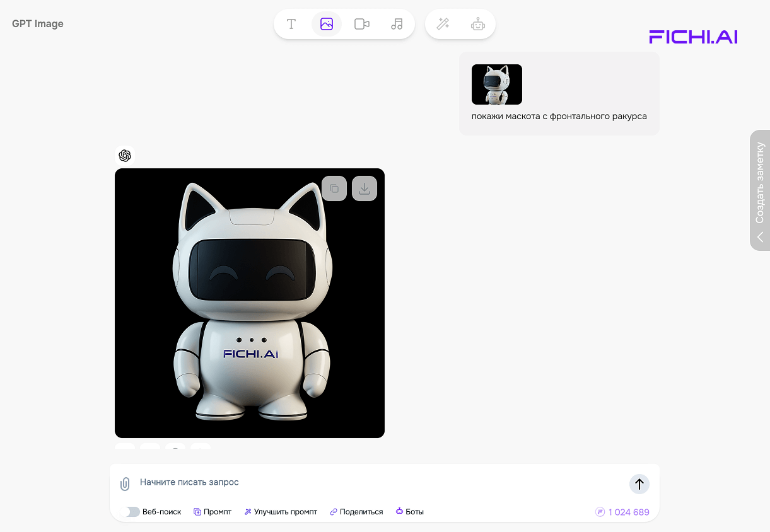Attach a file with the paperclip icon
Image resolution: width=770 pixels, height=532 pixels.
coord(125,483)
